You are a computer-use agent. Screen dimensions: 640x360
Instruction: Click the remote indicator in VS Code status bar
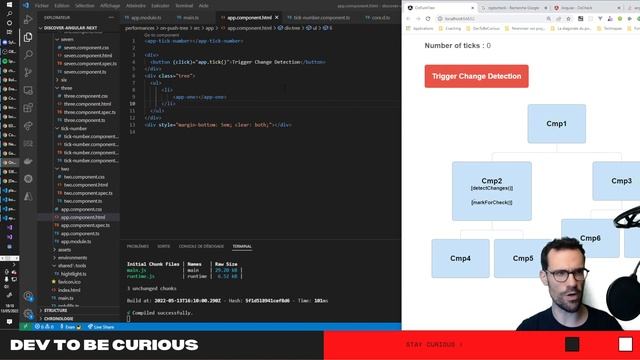(26, 327)
